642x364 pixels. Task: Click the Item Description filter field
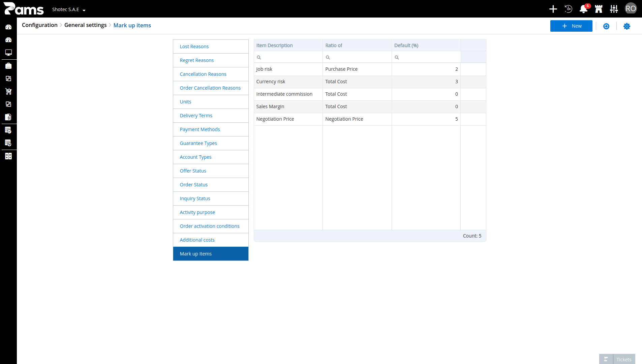point(288,57)
